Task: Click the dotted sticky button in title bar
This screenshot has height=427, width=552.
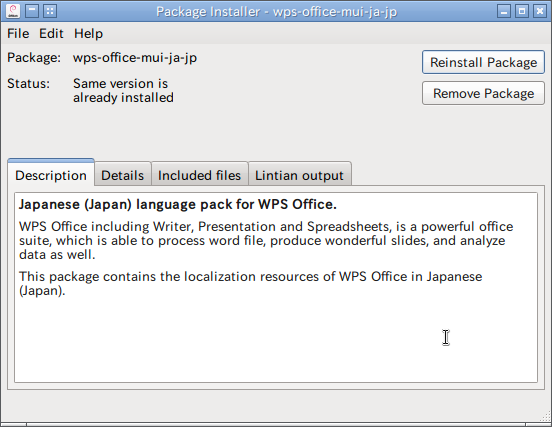Action: [50, 11]
